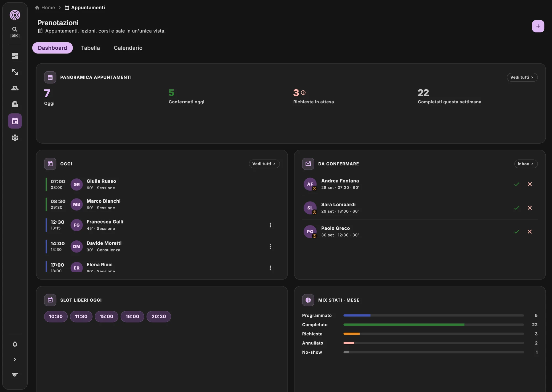Click the Richieste in attesa alert icon

tap(303, 93)
